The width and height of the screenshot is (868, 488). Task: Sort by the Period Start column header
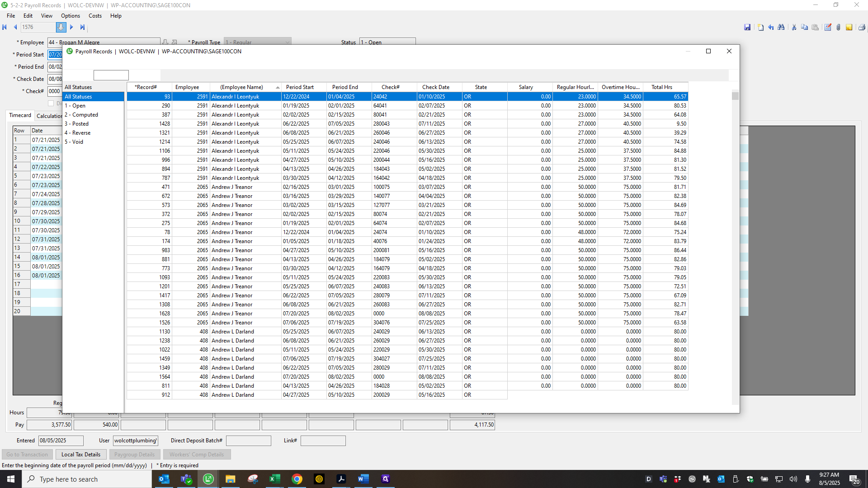[x=304, y=87]
